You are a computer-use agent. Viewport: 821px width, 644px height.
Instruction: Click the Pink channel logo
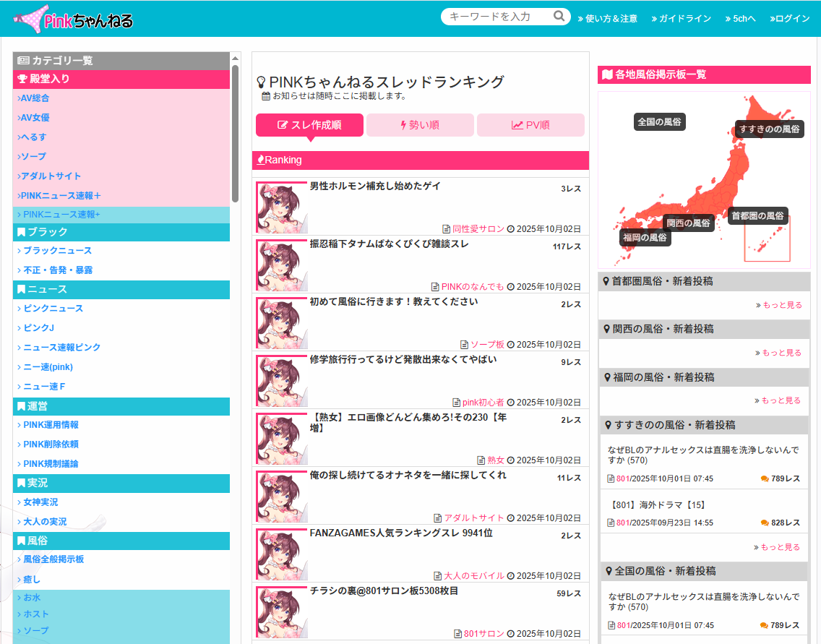coord(74,20)
